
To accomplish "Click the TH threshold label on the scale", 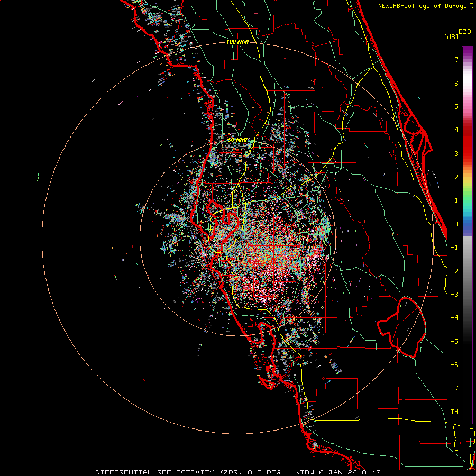I will click(454, 412).
